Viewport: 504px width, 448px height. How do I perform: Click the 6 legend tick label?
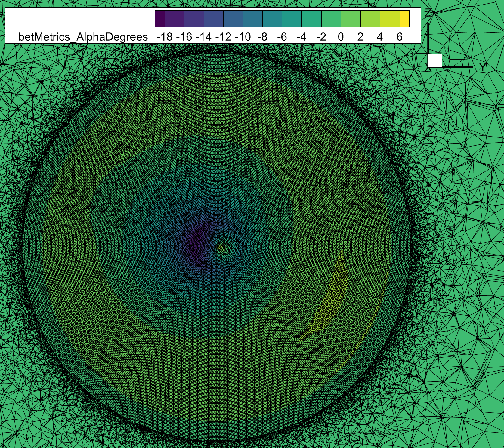(x=399, y=37)
